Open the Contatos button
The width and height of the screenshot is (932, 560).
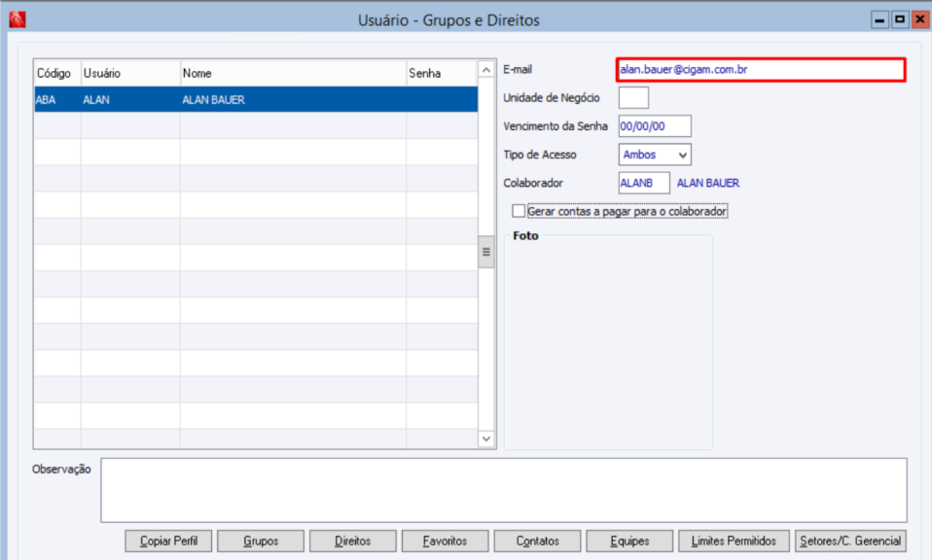[x=537, y=541]
